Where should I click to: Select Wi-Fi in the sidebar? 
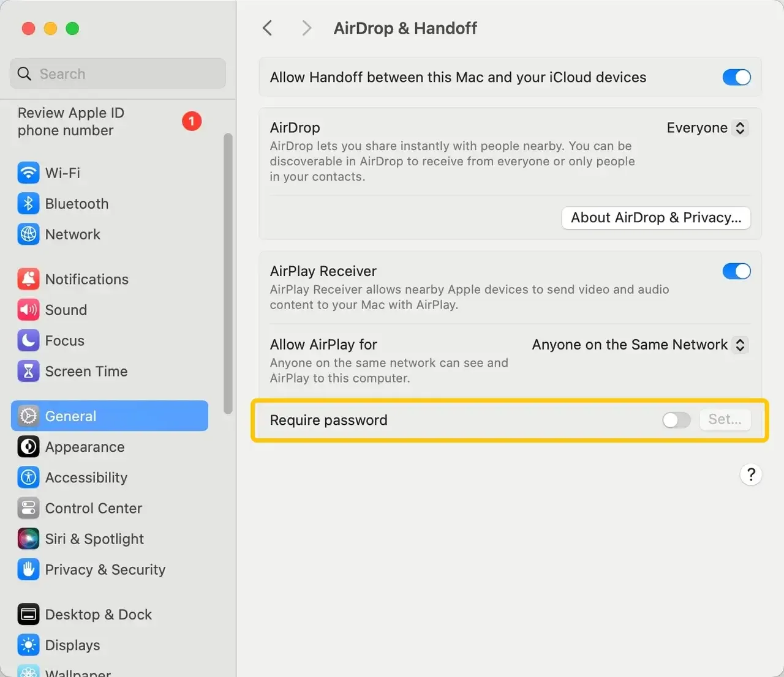pos(110,173)
